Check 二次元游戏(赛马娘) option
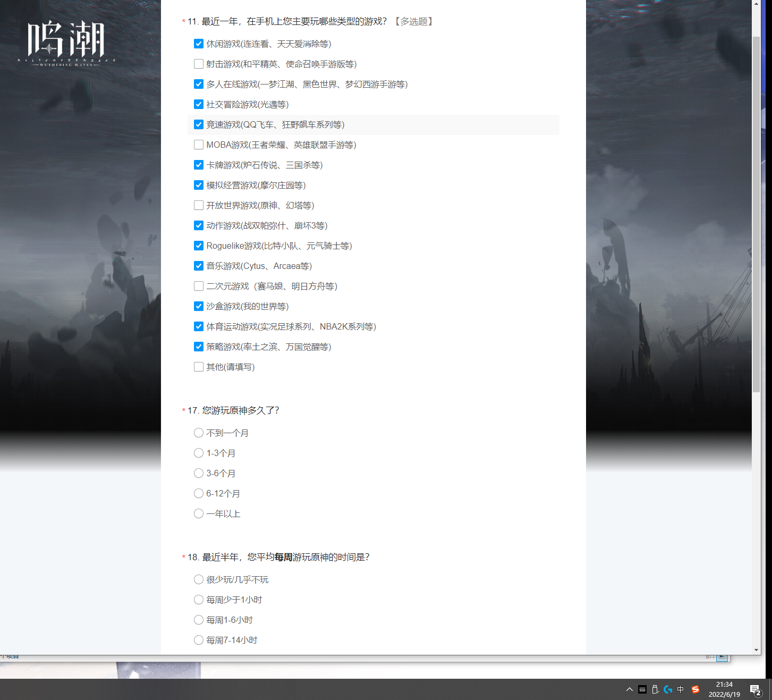The height and width of the screenshot is (700, 772). pos(199,286)
